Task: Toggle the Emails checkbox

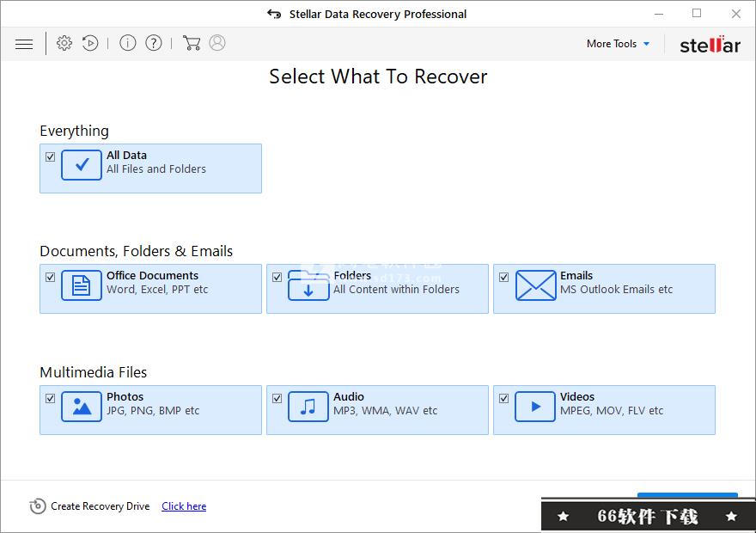Action: pyautogui.click(x=503, y=278)
